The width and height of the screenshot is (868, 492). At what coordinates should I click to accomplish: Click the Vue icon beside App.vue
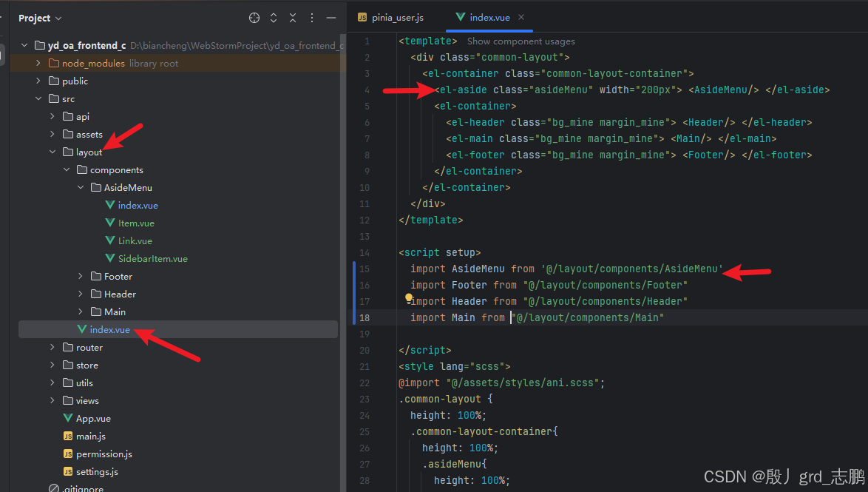coord(68,418)
